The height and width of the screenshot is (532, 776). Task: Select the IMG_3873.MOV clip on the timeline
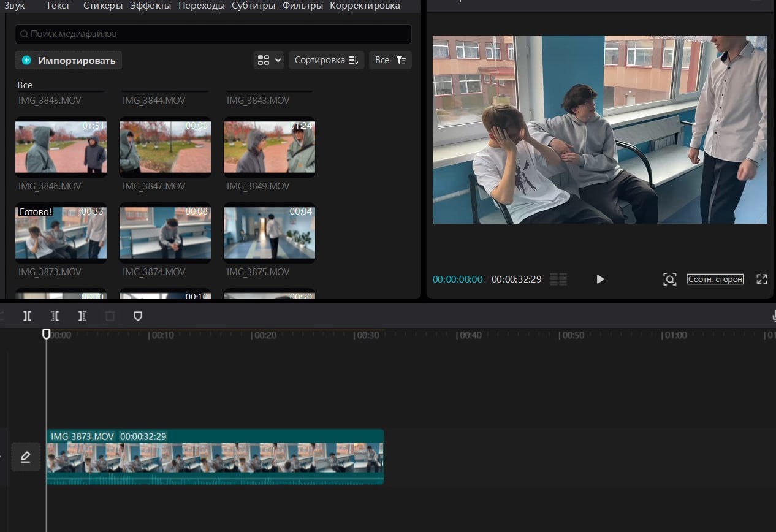click(x=215, y=457)
